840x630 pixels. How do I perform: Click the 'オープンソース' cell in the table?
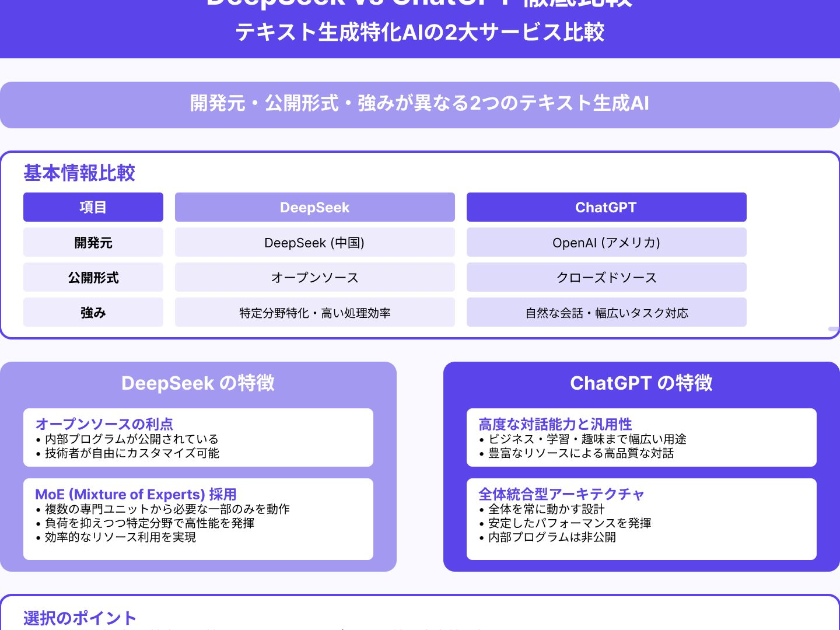point(315,277)
